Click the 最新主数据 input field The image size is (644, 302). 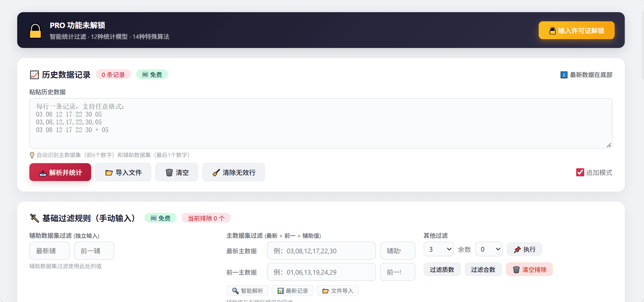click(x=321, y=251)
